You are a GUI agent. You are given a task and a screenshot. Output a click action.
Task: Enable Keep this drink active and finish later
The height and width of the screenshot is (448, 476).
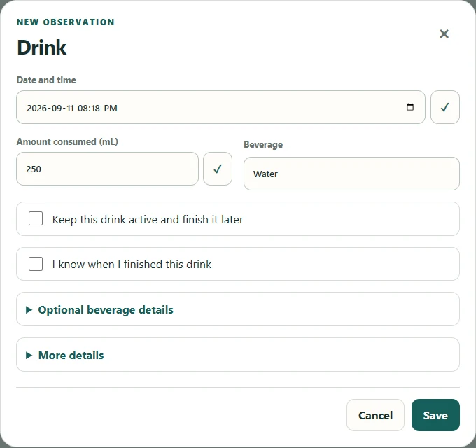tap(36, 218)
